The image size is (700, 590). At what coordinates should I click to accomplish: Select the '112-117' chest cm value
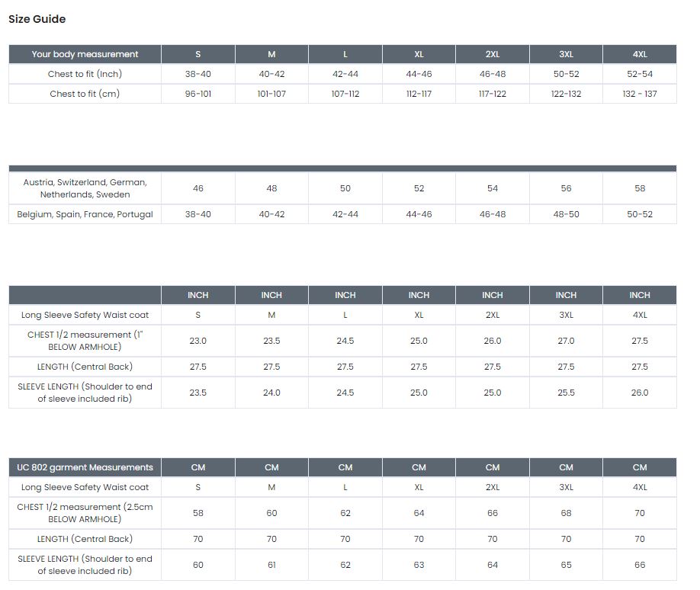click(419, 94)
